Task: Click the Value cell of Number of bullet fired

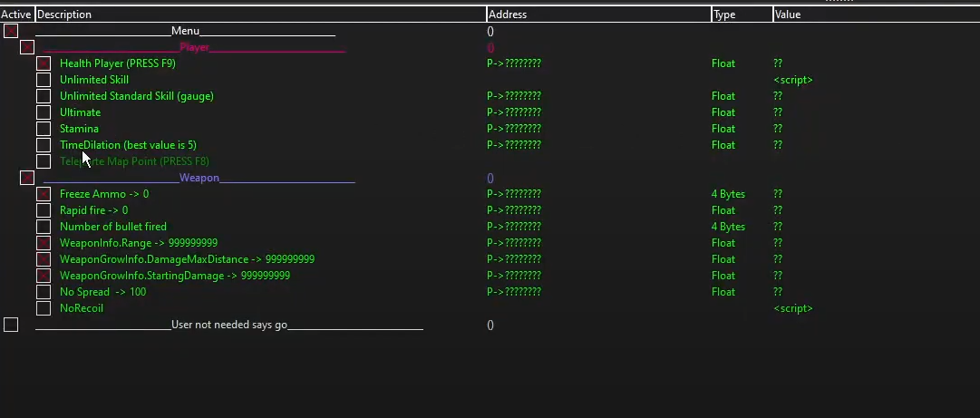Action: pos(778,227)
